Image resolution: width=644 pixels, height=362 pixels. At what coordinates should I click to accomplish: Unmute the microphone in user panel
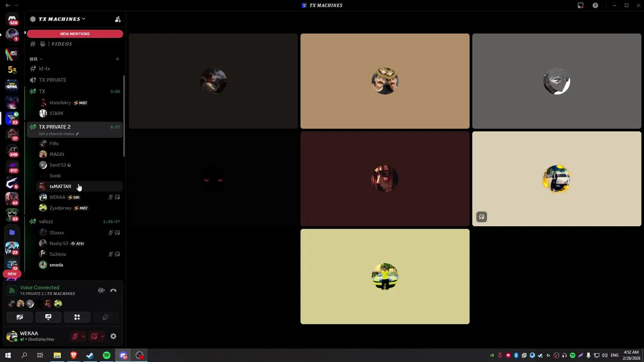[x=75, y=336]
